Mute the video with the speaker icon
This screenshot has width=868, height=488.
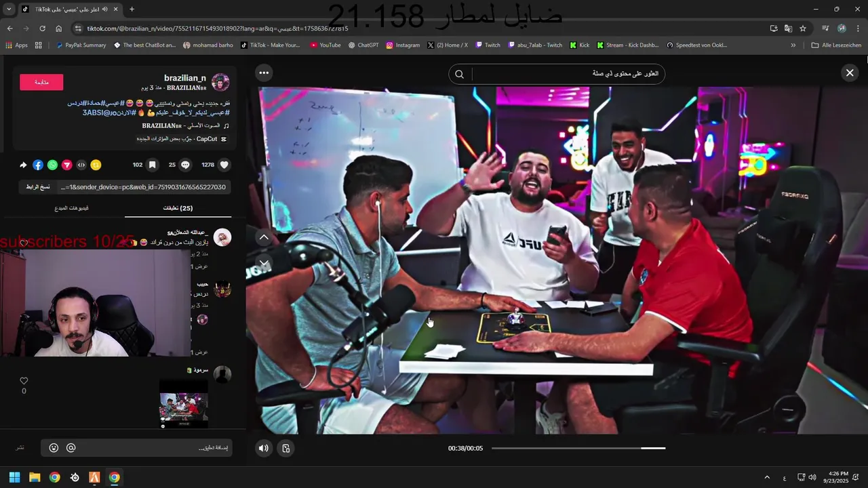[x=264, y=448]
